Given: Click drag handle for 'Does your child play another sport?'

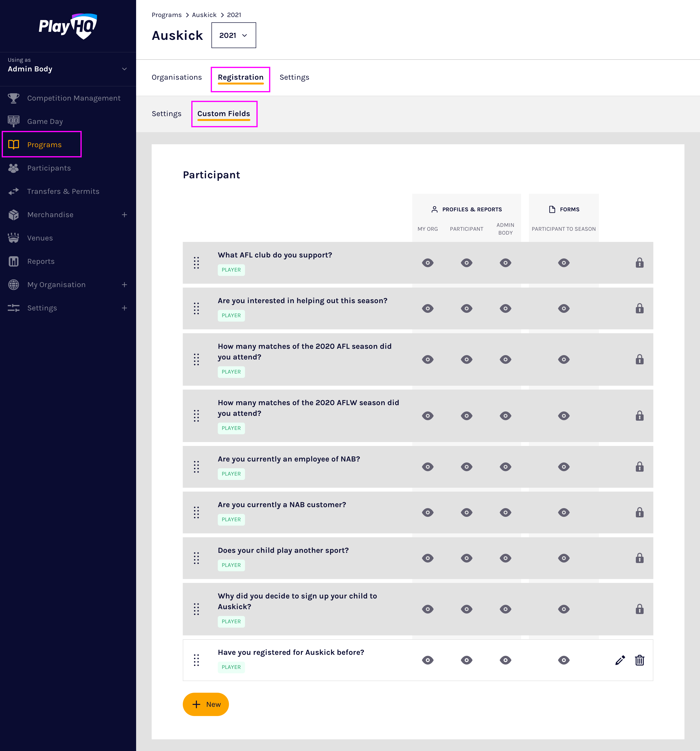Looking at the screenshot, I should (x=196, y=558).
